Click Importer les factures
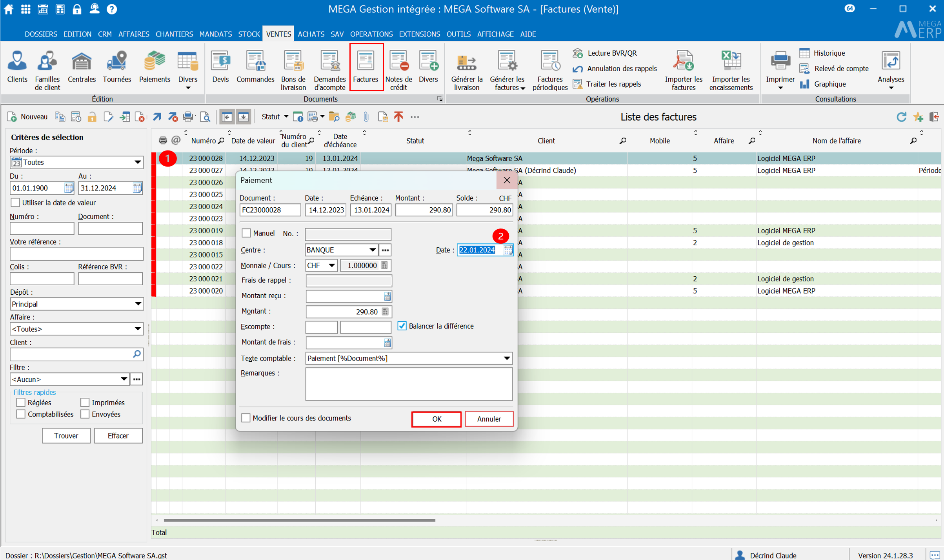 pyautogui.click(x=684, y=71)
